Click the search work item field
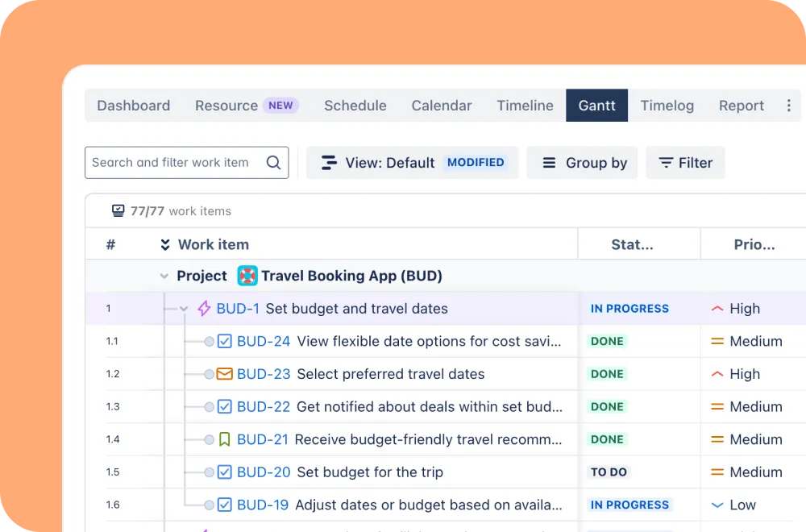This screenshot has height=532, width=806. tap(187, 163)
